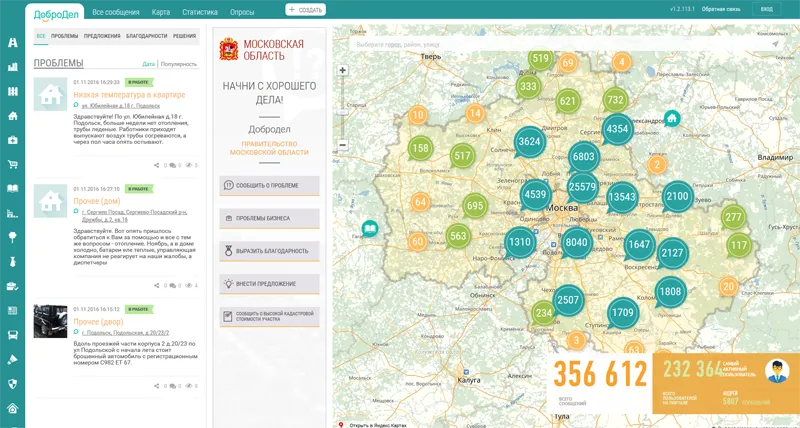Screen dimensions: 800x428
Task: Click Внести предложение button
Action: (x=269, y=284)
